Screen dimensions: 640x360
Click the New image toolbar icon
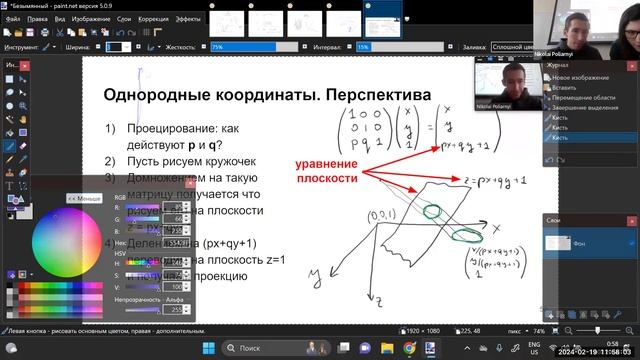click(x=7, y=32)
